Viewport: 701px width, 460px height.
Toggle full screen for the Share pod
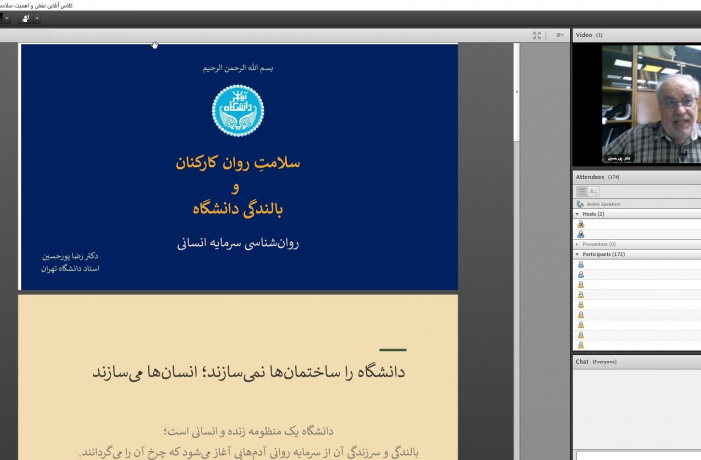pyautogui.click(x=537, y=35)
